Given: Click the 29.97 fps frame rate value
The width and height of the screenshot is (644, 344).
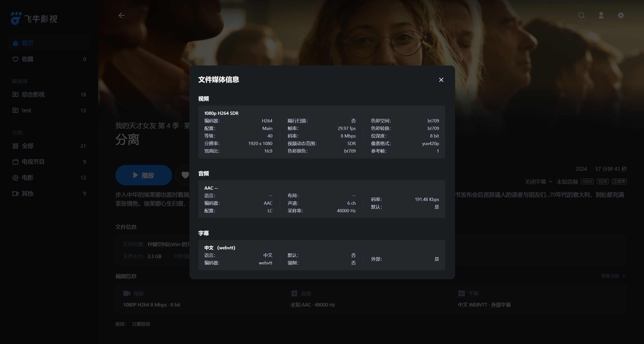Looking at the screenshot, I should point(347,128).
